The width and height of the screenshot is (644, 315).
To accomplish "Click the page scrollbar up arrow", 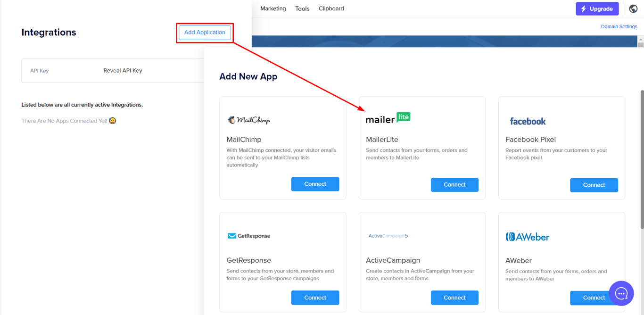I will click(x=641, y=40).
